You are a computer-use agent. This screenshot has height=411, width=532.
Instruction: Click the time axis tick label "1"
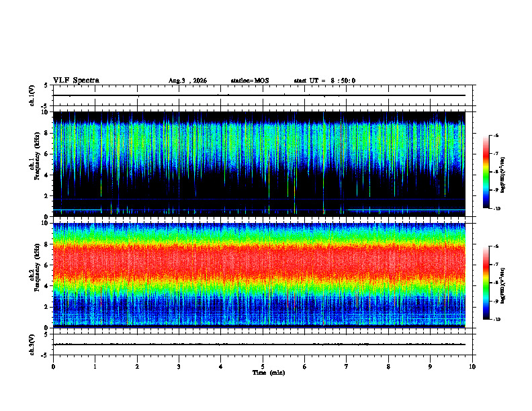coord(95,367)
